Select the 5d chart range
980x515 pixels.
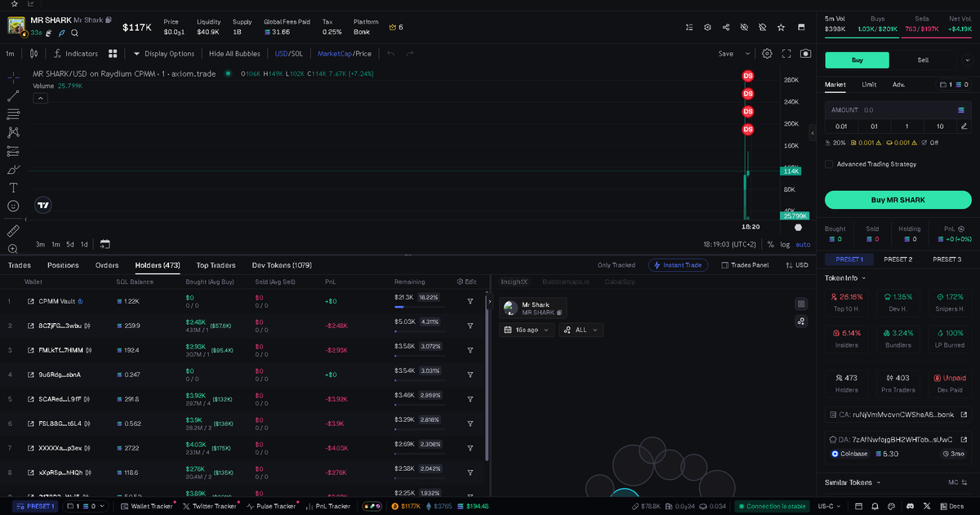click(70, 244)
